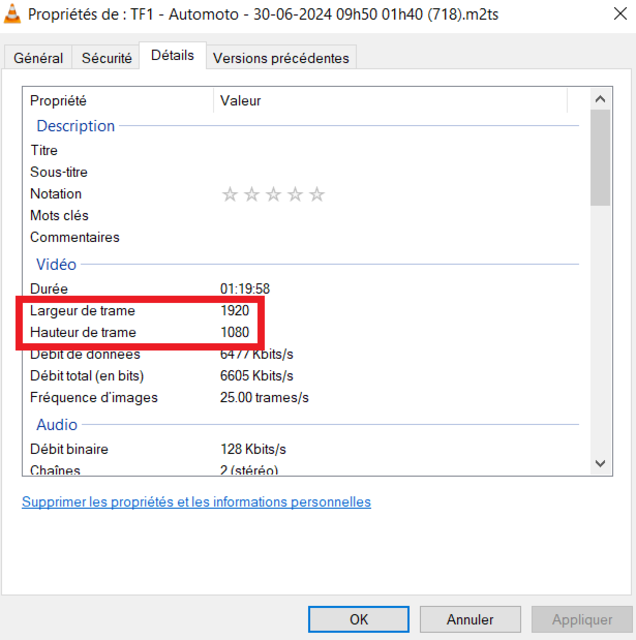Click the Hauteur de trame value 1080

tap(235, 332)
